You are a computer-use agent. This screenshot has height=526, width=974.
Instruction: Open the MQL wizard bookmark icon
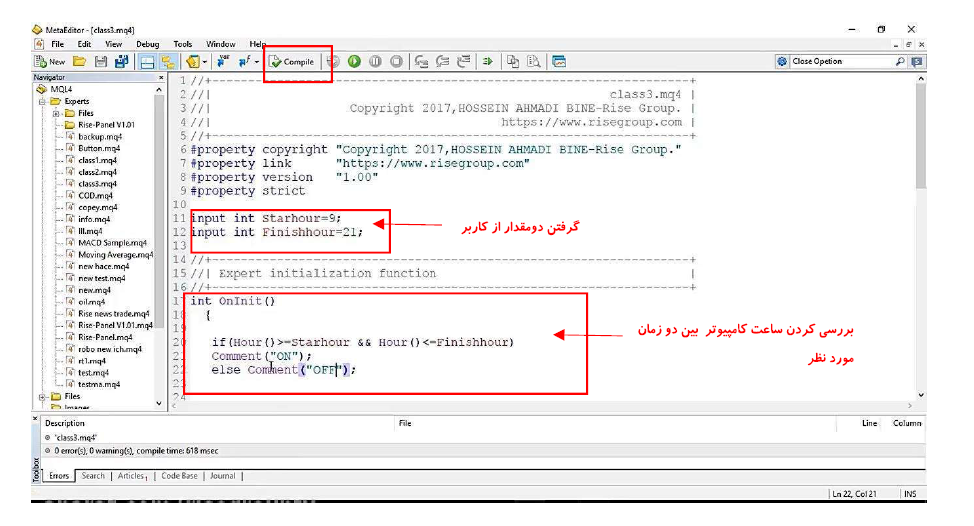tap(193, 61)
